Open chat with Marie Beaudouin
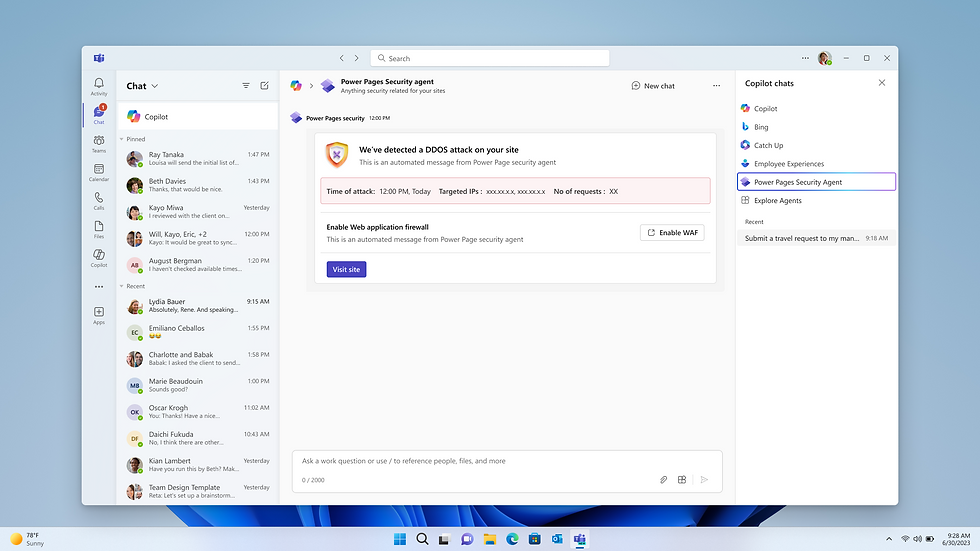 [x=198, y=385]
